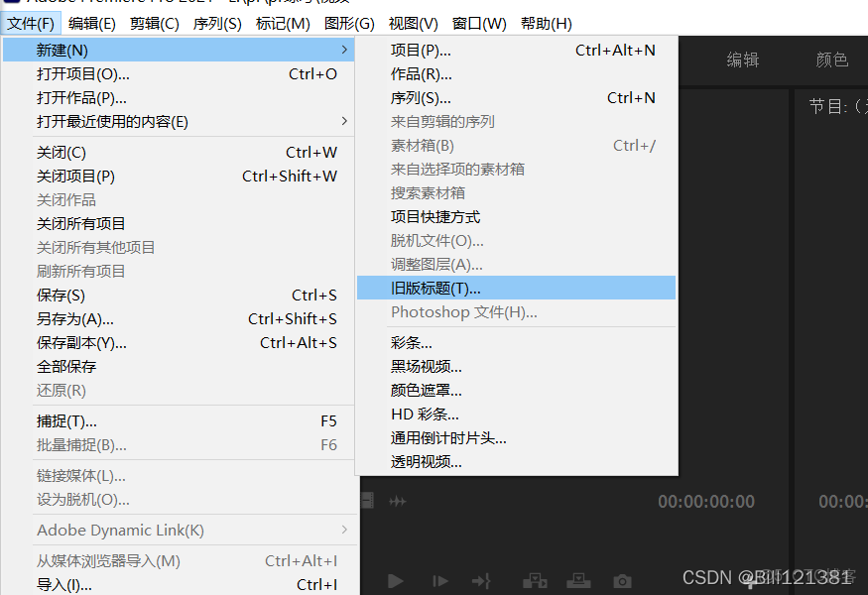Click the Extract icon below the monitor
Viewport: 868px width, 595px height.
coord(580,581)
